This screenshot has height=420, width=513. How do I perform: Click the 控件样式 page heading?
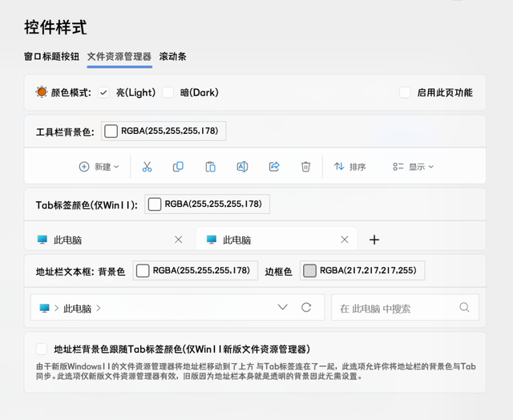pos(55,26)
